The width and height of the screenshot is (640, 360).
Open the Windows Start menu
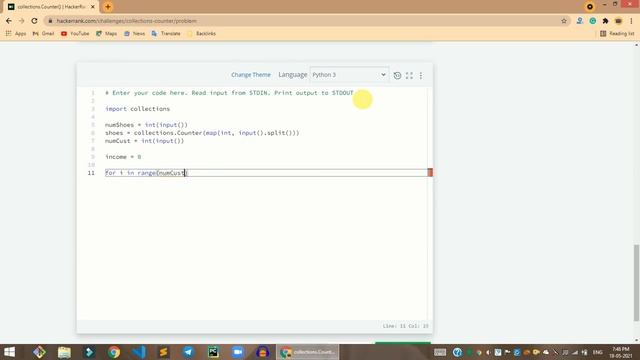point(9,352)
